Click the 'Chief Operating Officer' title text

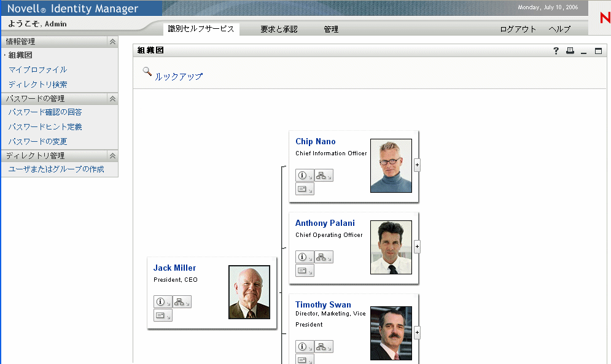pyautogui.click(x=329, y=235)
